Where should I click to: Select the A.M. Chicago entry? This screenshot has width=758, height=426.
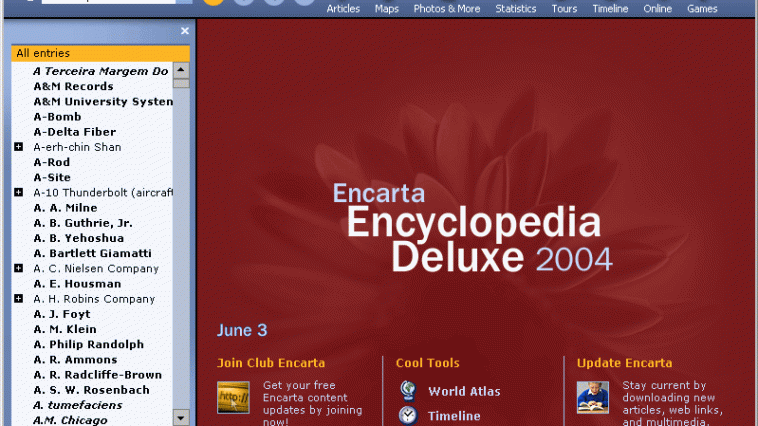coord(70,420)
